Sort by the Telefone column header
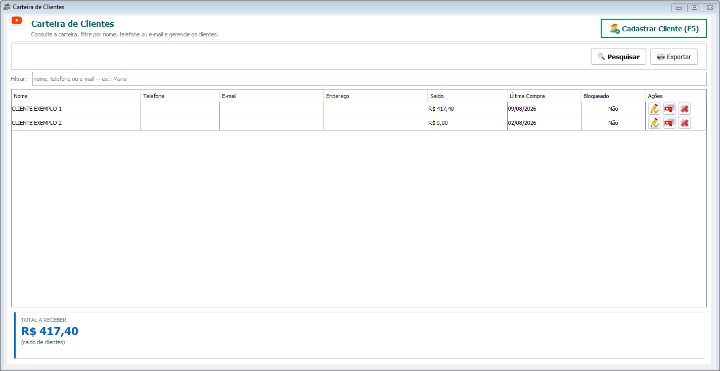 coord(180,96)
